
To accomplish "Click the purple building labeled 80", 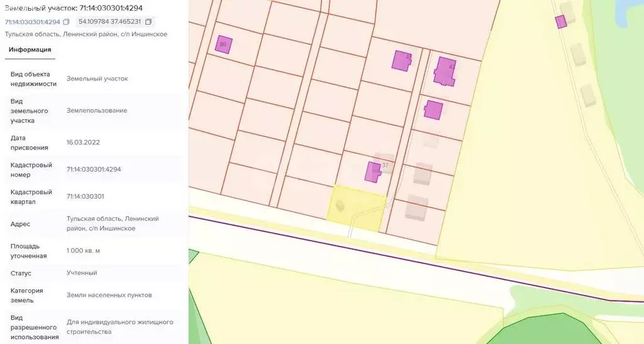I will coord(223,45).
